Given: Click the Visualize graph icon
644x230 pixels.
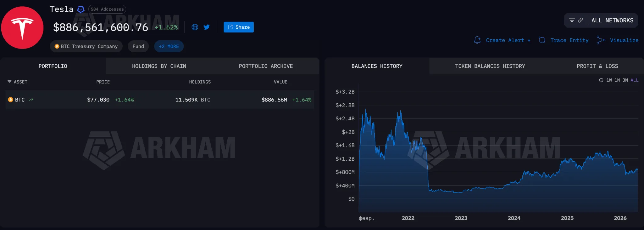Looking at the screenshot, I should [x=601, y=40].
